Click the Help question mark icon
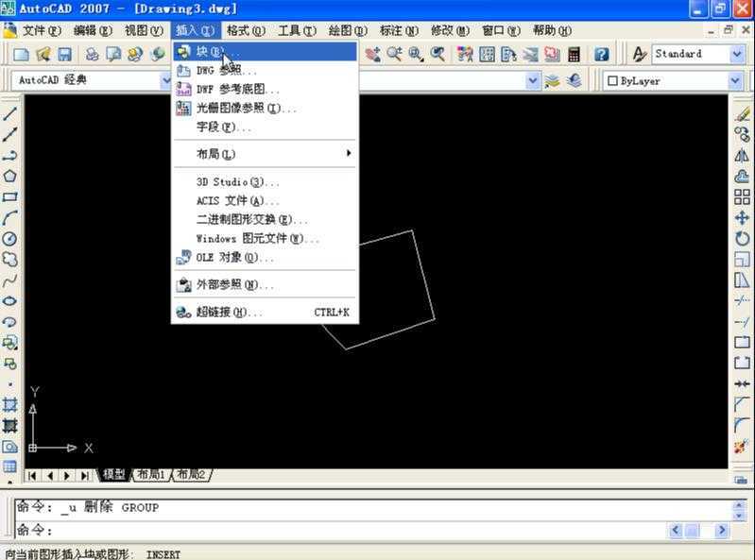Image resolution: width=755 pixels, height=560 pixels. point(601,55)
